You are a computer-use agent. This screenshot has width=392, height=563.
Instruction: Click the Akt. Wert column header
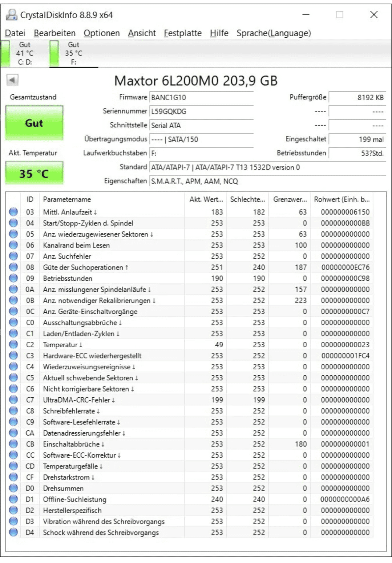point(206,199)
